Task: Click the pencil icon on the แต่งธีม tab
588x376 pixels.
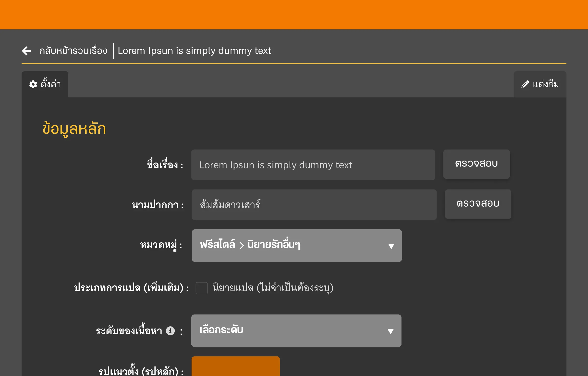Action: click(525, 84)
